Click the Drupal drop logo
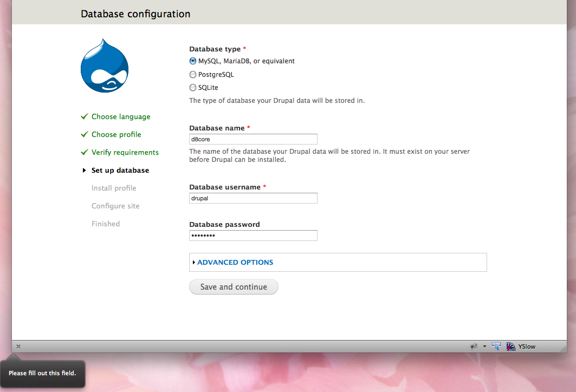The width and height of the screenshot is (576, 392). coord(105,66)
